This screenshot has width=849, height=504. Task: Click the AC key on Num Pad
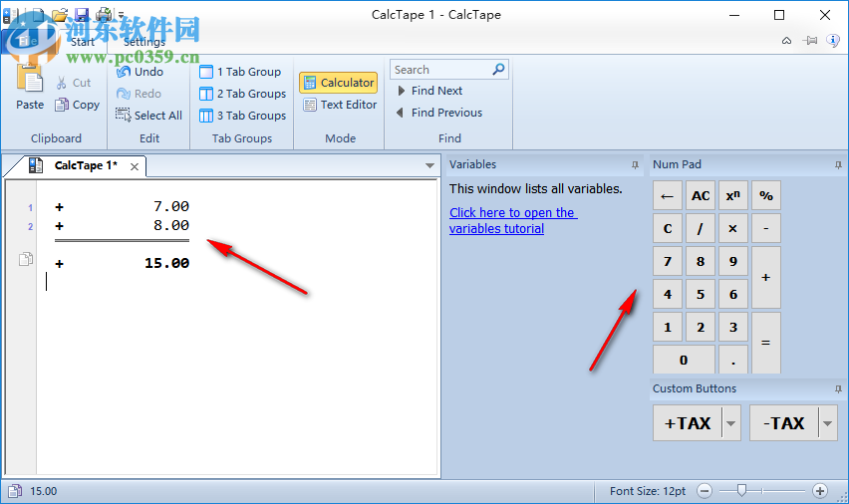pyautogui.click(x=701, y=195)
